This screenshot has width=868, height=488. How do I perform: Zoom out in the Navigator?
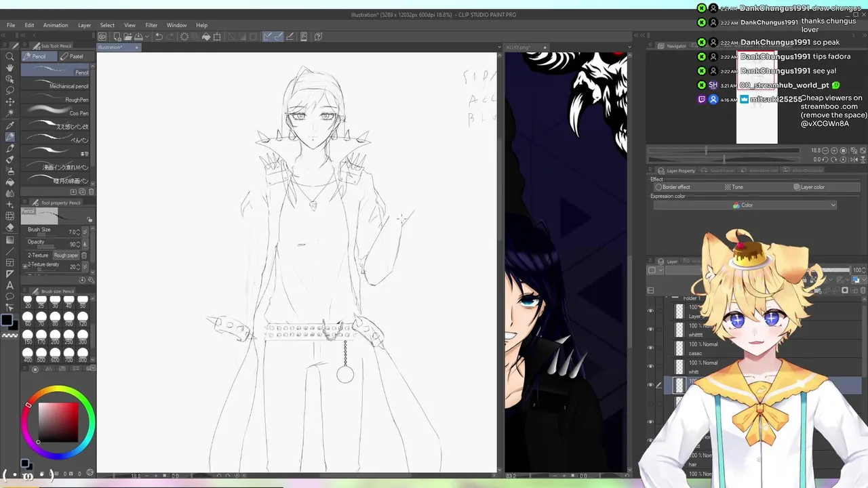click(825, 150)
